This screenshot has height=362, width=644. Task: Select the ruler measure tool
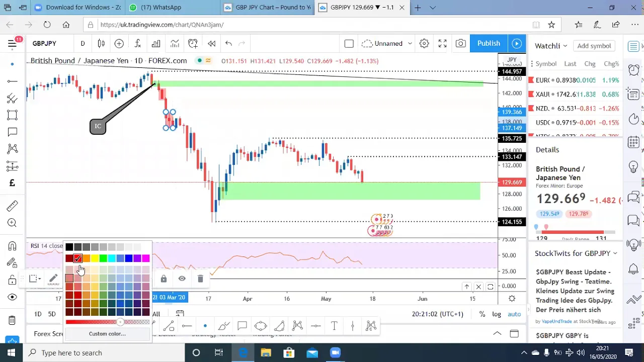point(13,206)
